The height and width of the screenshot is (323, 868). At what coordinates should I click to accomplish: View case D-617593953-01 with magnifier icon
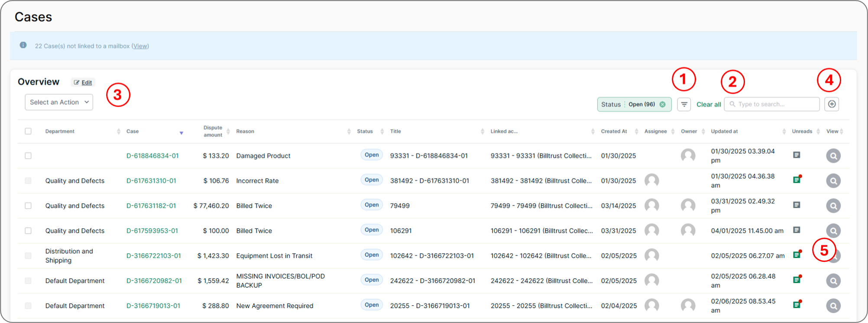tap(833, 231)
